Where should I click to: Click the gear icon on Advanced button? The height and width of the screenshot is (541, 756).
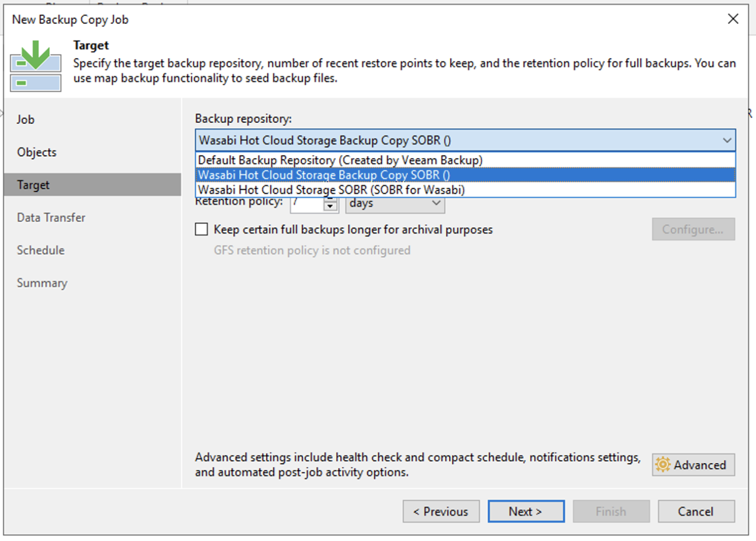[x=663, y=464]
